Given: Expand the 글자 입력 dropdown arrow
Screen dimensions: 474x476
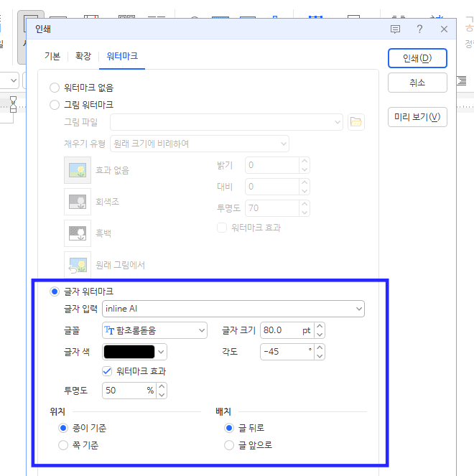Looking at the screenshot, I should tap(359, 309).
